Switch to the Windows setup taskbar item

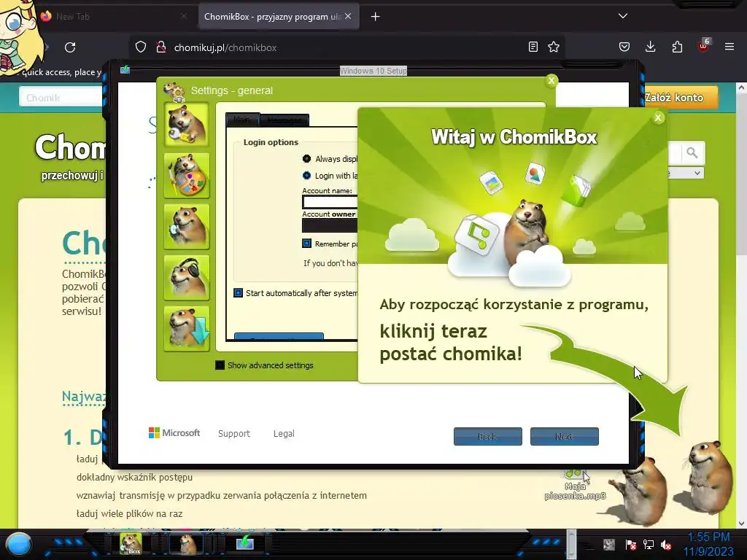tap(245, 542)
